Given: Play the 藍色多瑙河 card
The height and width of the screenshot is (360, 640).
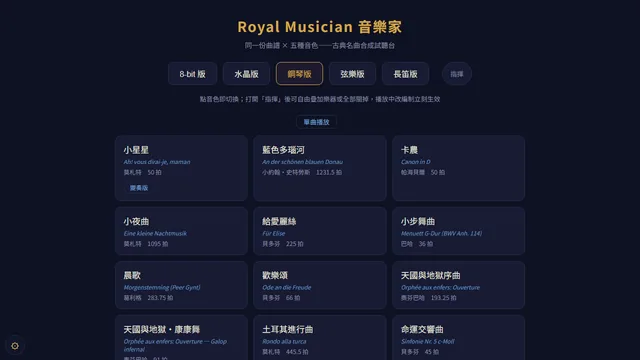Looking at the screenshot, I should pos(320,168).
